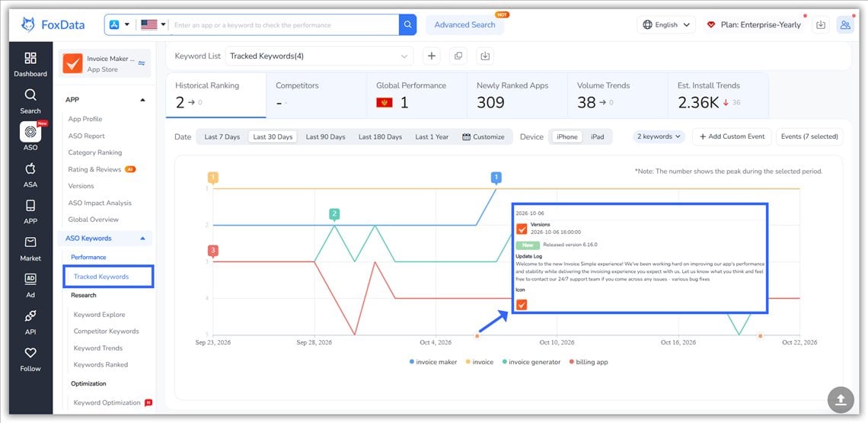Open the Search sidebar icon
Screen dimensions: 868x423
coord(30,95)
